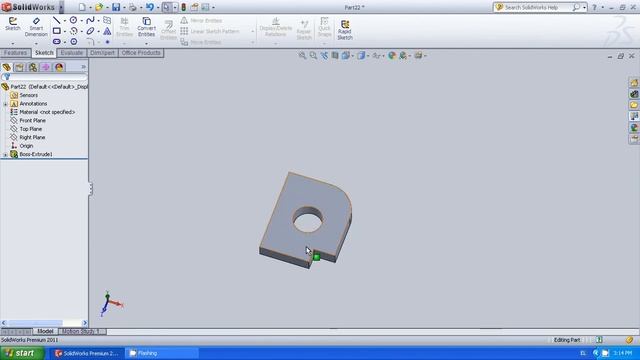This screenshot has width=640, height=360.
Task: Select the Model bottom tab
Action: pyautogui.click(x=45, y=331)
